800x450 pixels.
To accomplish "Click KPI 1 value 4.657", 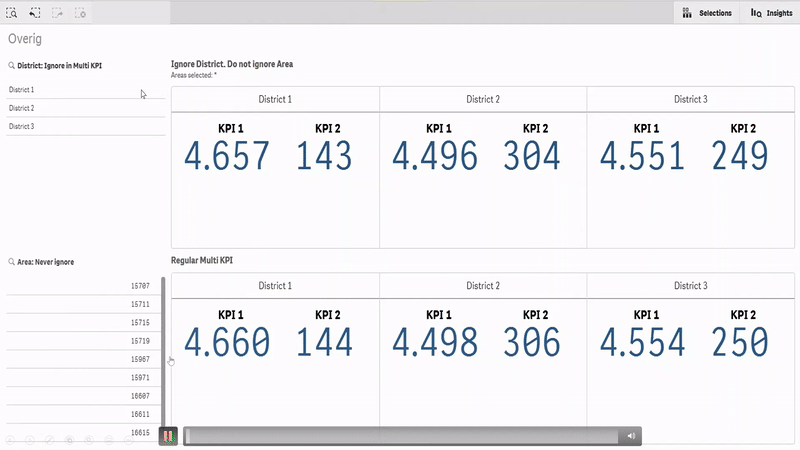I will [x=227, y=156].
